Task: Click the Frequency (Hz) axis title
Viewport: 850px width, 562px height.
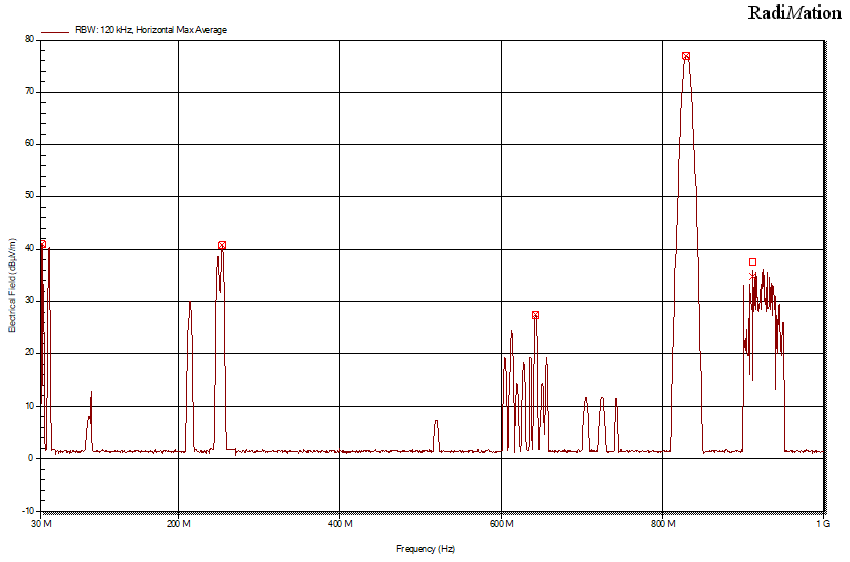Action: (426, 548)
